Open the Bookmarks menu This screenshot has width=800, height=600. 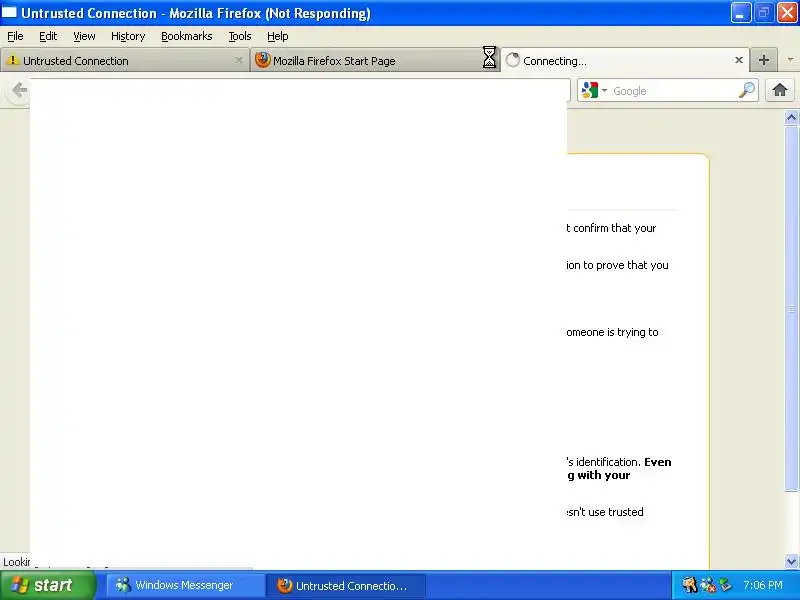187,36
